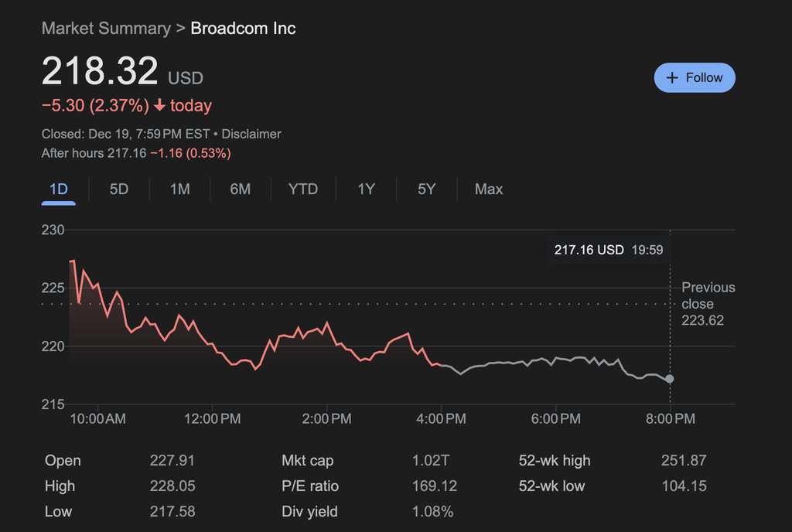The image size is (792, 532).
Task: Open the Market Summary breadcrumb link
Action: (x=106, y=29)
